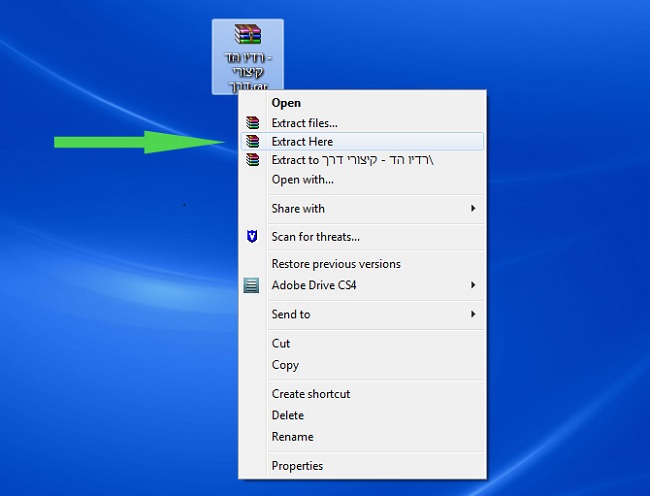
Task: Choose Rename from the context menu
Action: tap(362, 437)
